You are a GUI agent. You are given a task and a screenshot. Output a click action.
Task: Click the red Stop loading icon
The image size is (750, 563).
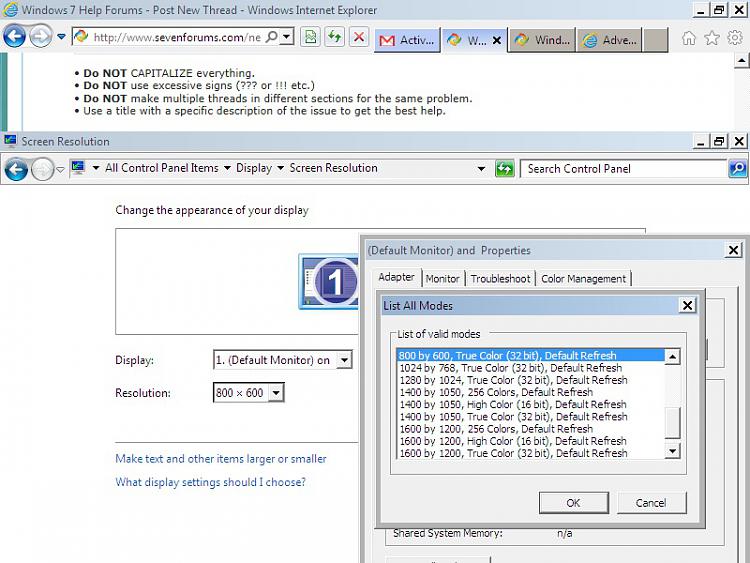point(359,37)
